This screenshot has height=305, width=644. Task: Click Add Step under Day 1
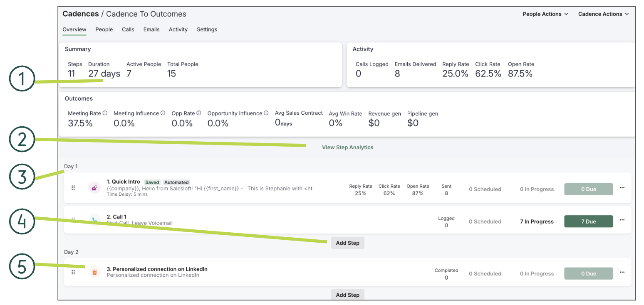347,243
